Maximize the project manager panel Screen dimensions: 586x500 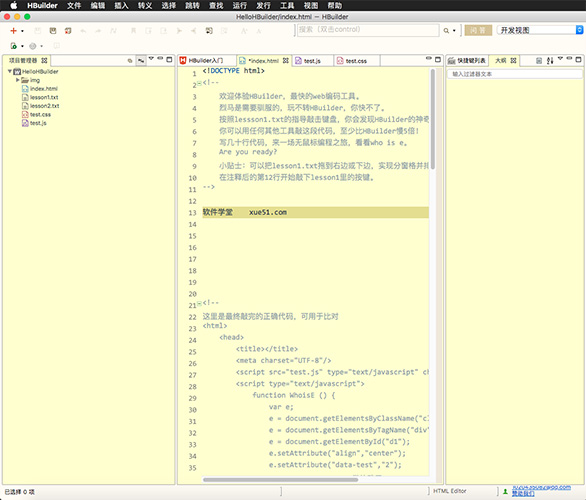pyautogui.click(x=169, y=59)
